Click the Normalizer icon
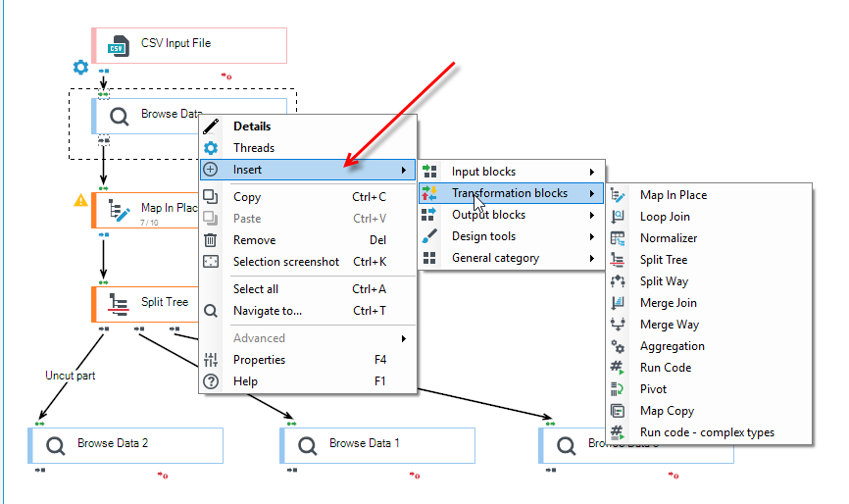This screenshot has width=849, height=504. 618,238
